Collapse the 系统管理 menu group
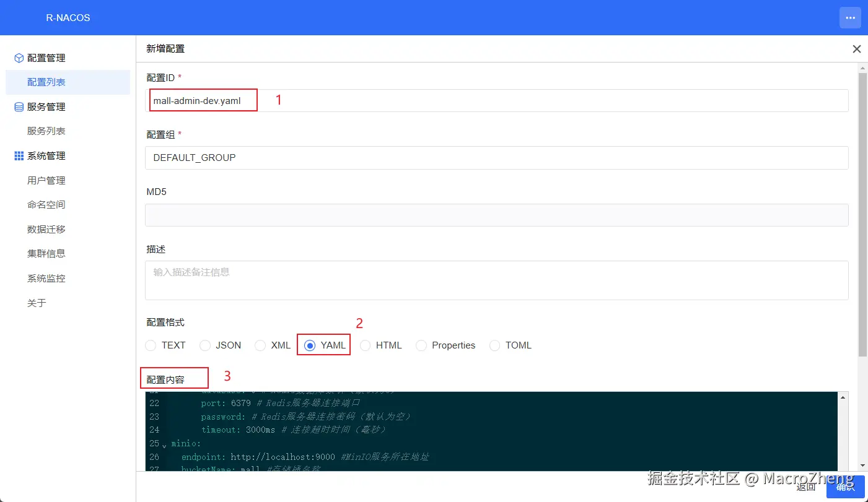The width and height of the screenshot is (868, 502). [68, 156]
